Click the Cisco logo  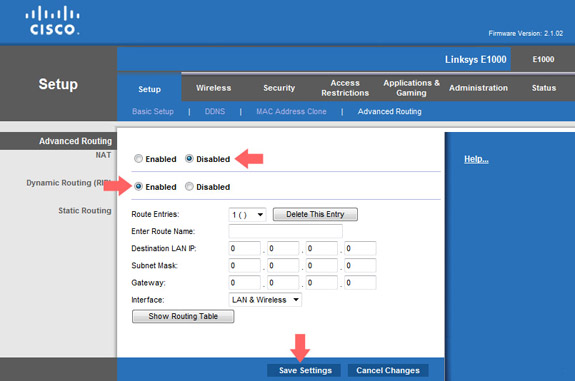[52, 21]
